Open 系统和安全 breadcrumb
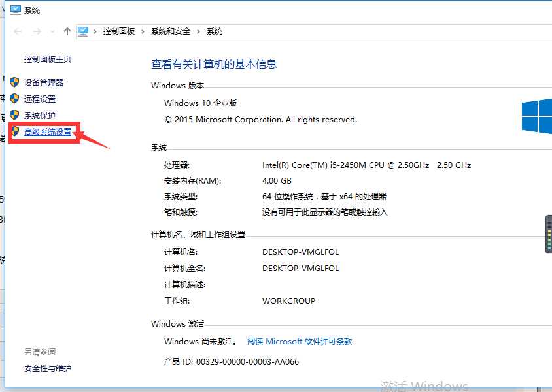The height and width of the screenshot is (392, 552). 171,31
